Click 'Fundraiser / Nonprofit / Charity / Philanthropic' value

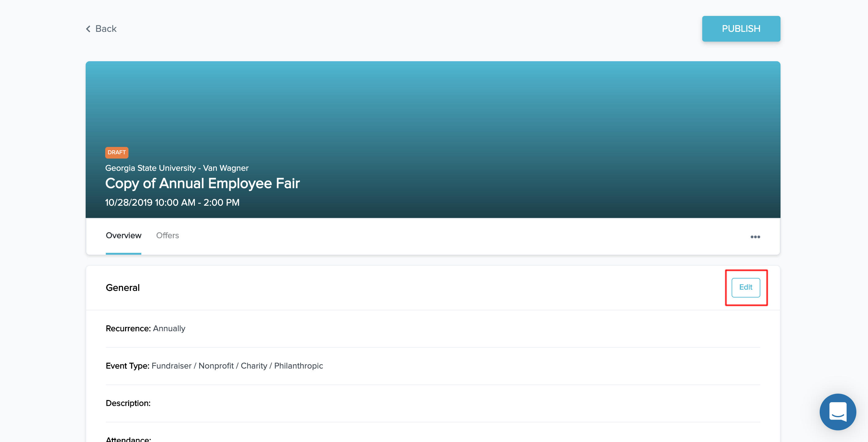(237, 366)
